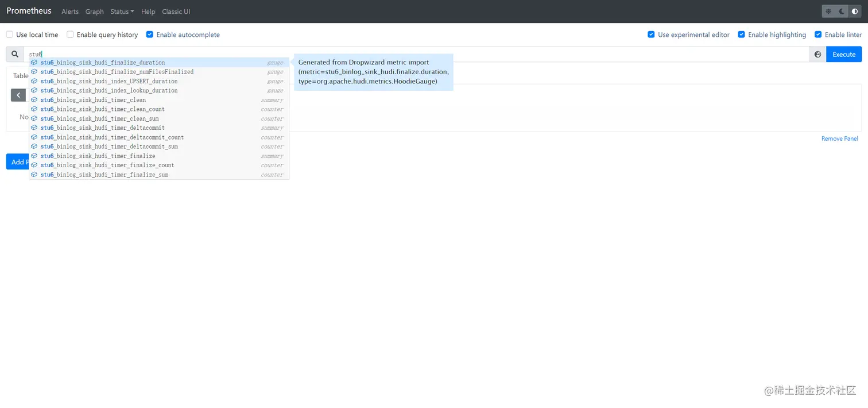
Task: Select the Table tab
Action: pyautogui.click(x=21, y=76)
